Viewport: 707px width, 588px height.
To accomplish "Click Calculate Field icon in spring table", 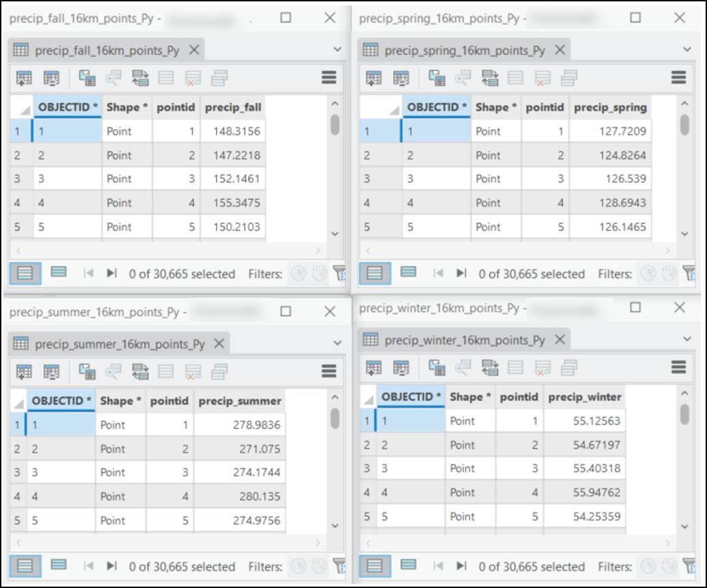I will pyautogui.click(x=400, y=78).
